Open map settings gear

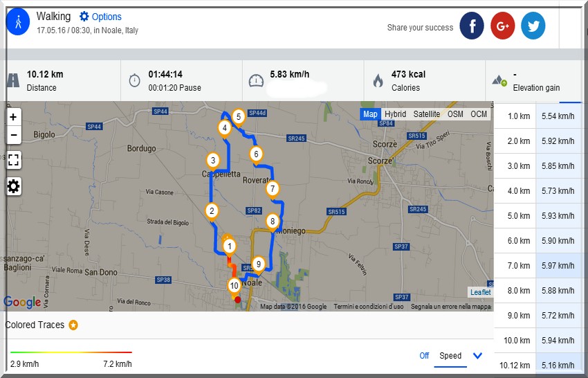tap(13, 186)
